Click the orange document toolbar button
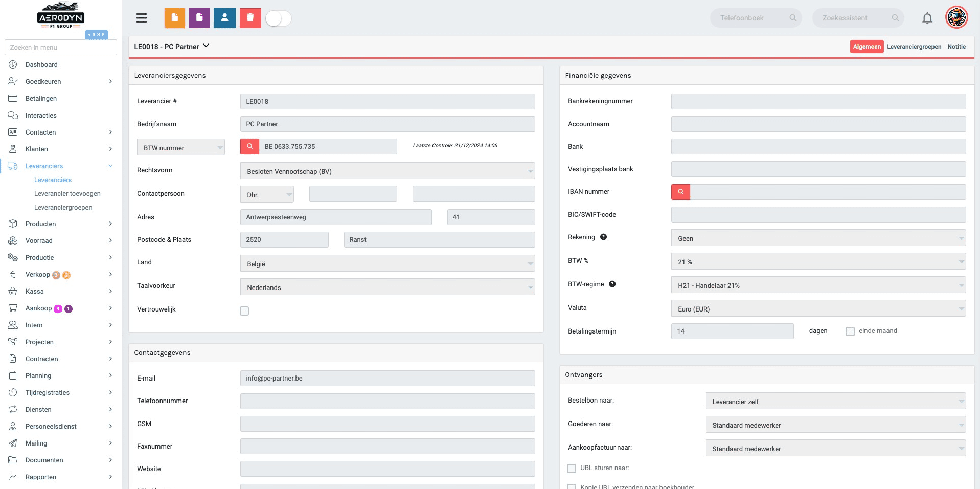 click(175, 18)
